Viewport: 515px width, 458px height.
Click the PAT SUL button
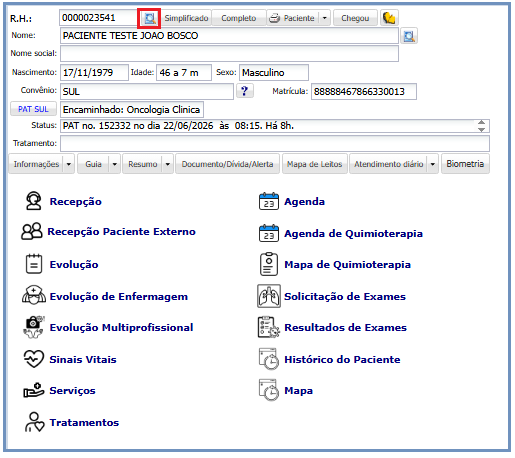pos(33,109)
